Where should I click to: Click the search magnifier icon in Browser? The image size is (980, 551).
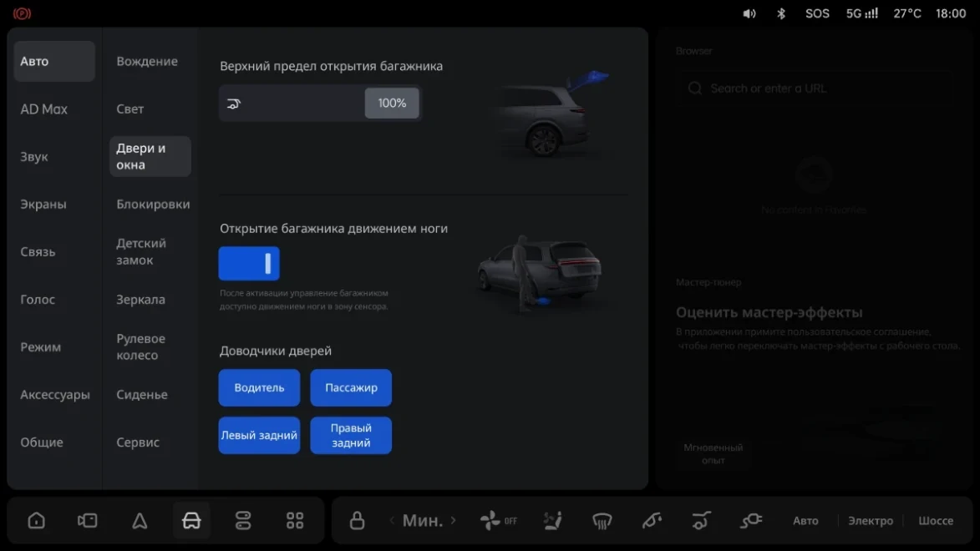695,88
